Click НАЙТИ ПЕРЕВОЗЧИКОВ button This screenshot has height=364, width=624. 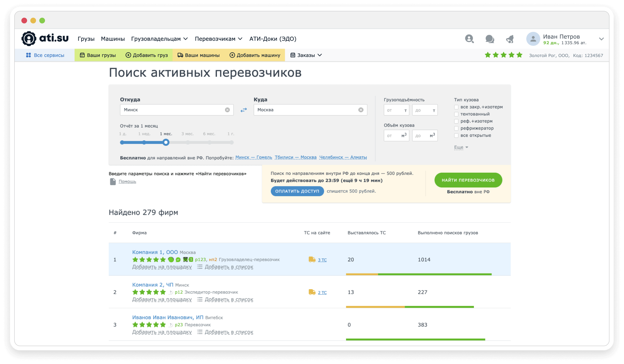click(x=468, y=180)
